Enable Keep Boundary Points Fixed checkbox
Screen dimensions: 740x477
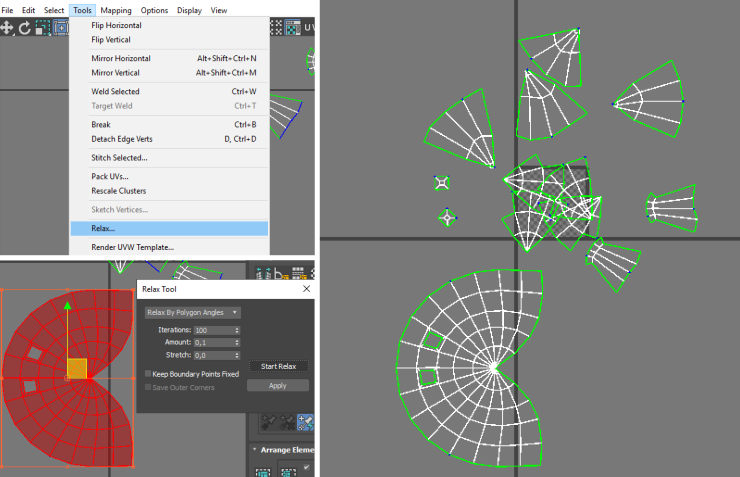tap(149, 374)
